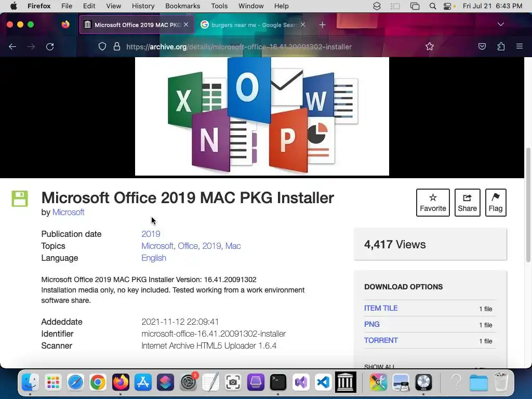Open the Apple menu
The image size is (532, 399).
click(x=14, y=6)
